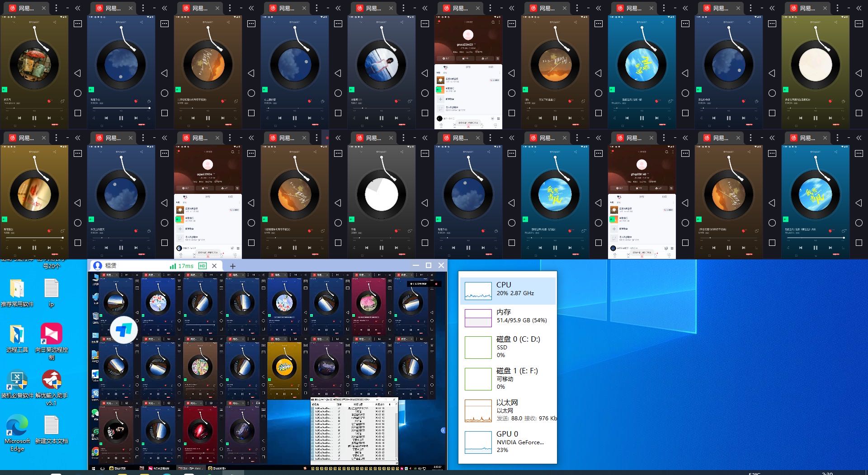Viewport: 868px width, 475px height.
Task: Collapse sidebar arrows of umbrella-album emulator window
Action: [78, 8]
